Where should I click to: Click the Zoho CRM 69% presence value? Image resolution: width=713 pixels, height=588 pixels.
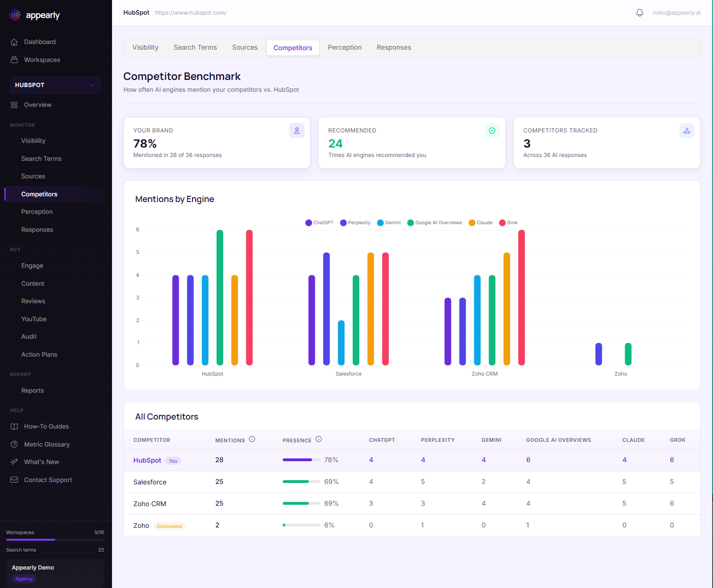click(x=331, y=503)
